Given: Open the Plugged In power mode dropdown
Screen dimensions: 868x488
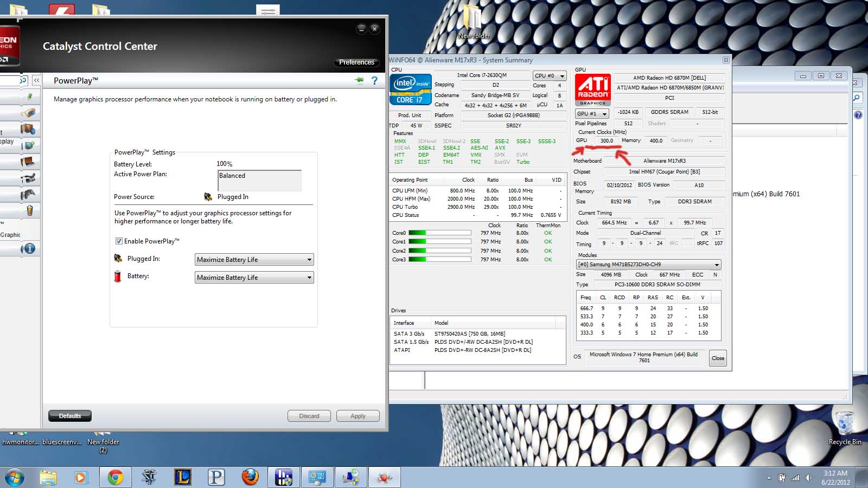Looking at the screenshot, I should pos(254,260).
